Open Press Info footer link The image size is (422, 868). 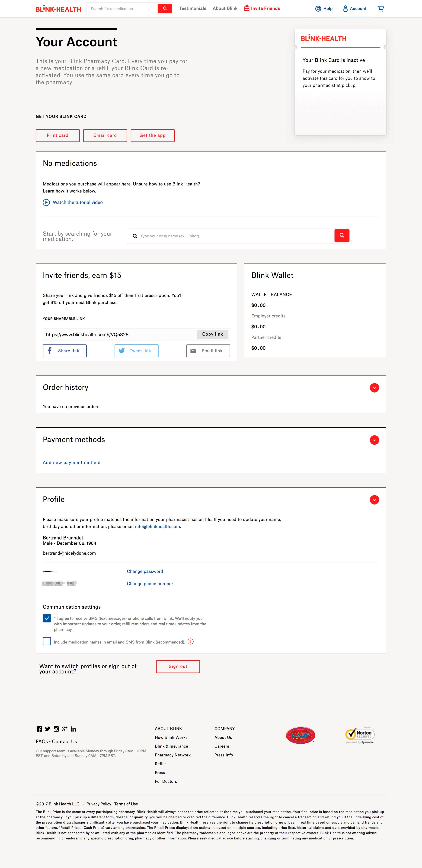pos(224,755)
